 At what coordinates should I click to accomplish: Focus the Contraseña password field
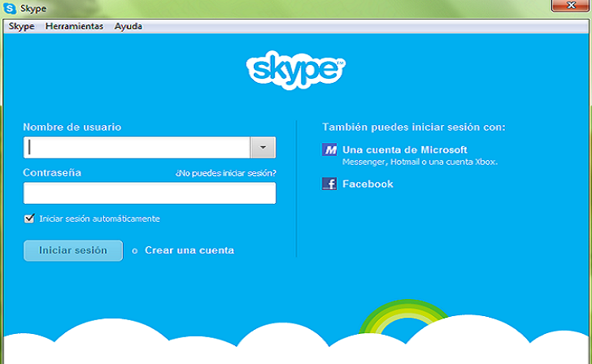150,193
